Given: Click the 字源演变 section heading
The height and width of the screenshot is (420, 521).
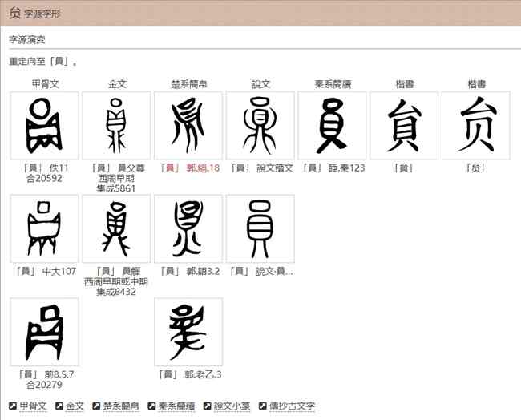Looking at the screenshot, I should tap(27, 40).
